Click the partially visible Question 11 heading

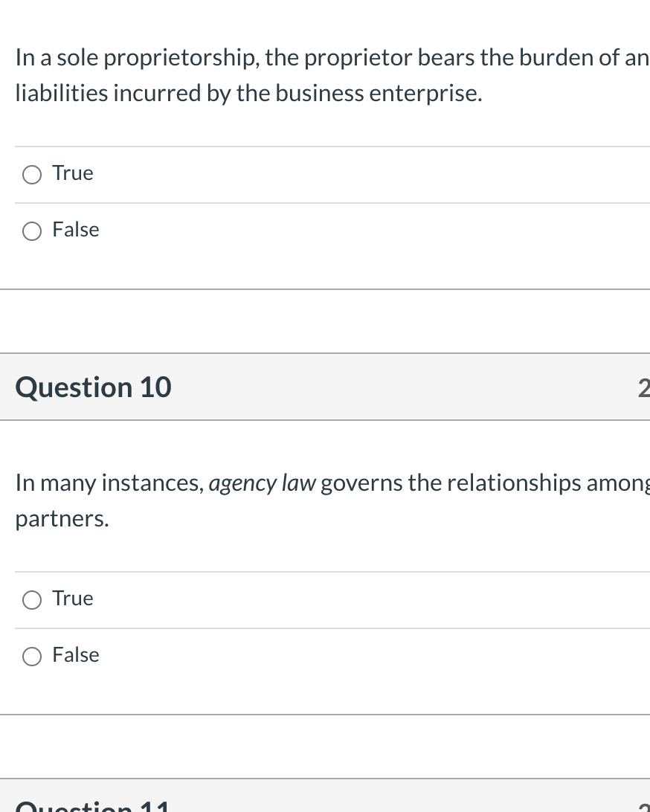(x=93, y=806)
